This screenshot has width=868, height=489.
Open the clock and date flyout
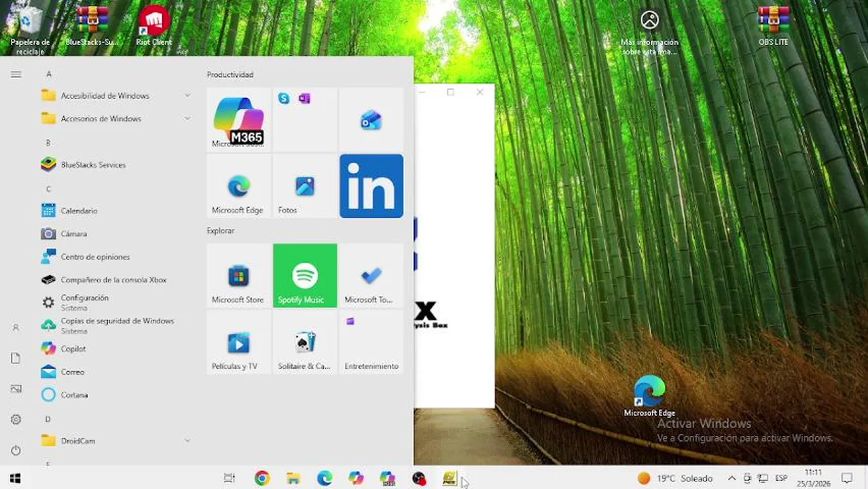813,478
